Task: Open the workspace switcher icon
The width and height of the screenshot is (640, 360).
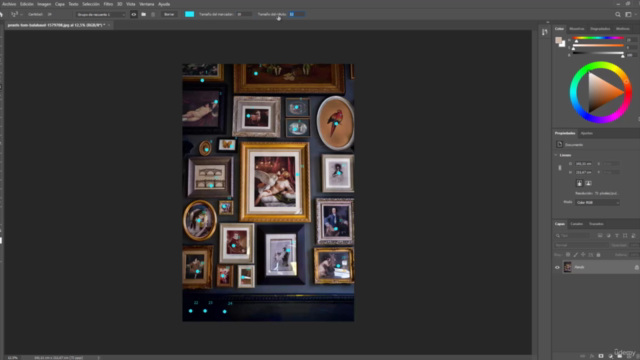Action: click(x=629, y=14)
